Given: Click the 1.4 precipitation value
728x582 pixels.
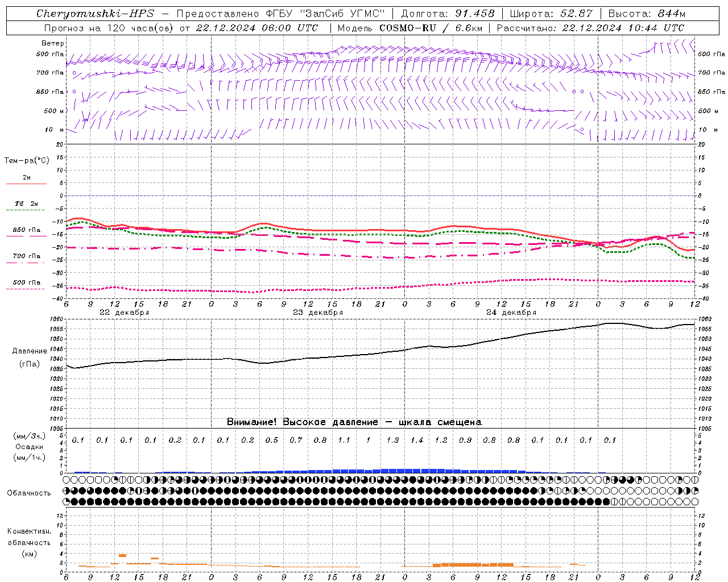Looking at the screenshot, I should pos(417,440).
